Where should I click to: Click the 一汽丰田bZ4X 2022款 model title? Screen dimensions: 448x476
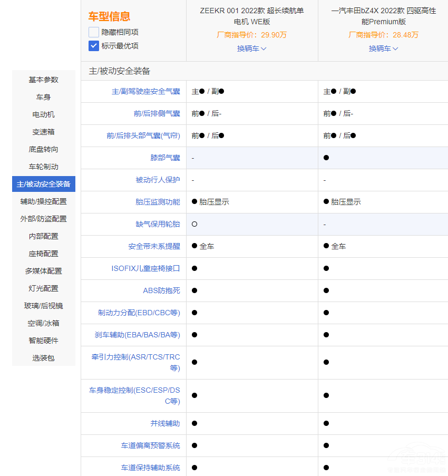click(x=384, y=16)
